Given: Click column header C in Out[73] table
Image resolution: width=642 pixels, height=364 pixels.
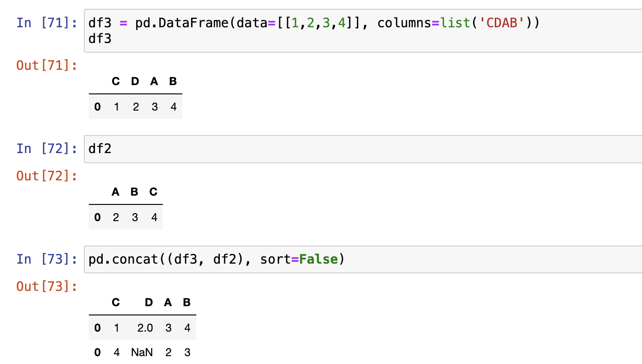Looking at the screenshot, I should click(116, 302).
